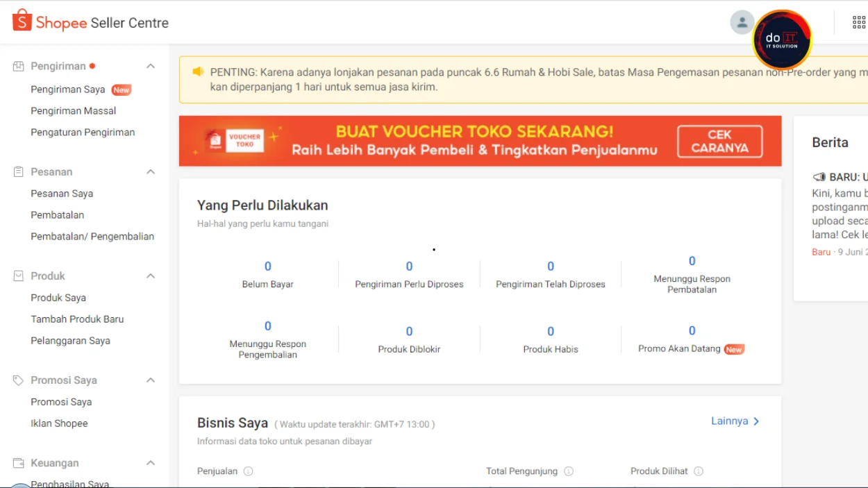Collapse the Pesanan section chevron
The width and height of the screenshot is (868, 488).
tap(151, 171)
